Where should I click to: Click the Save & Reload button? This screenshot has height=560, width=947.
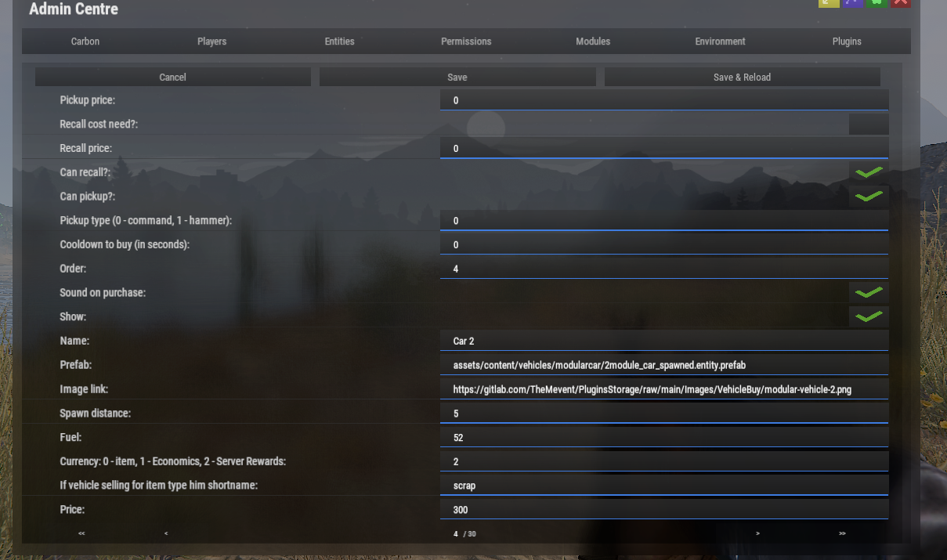743,77
